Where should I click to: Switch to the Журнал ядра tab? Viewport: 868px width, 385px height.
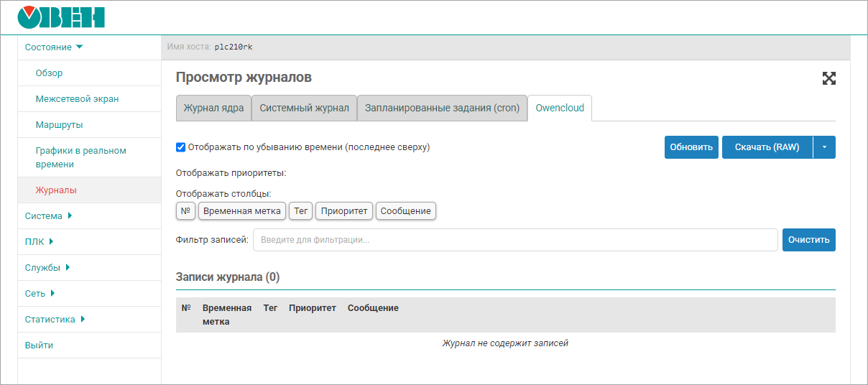pos(213,108)
